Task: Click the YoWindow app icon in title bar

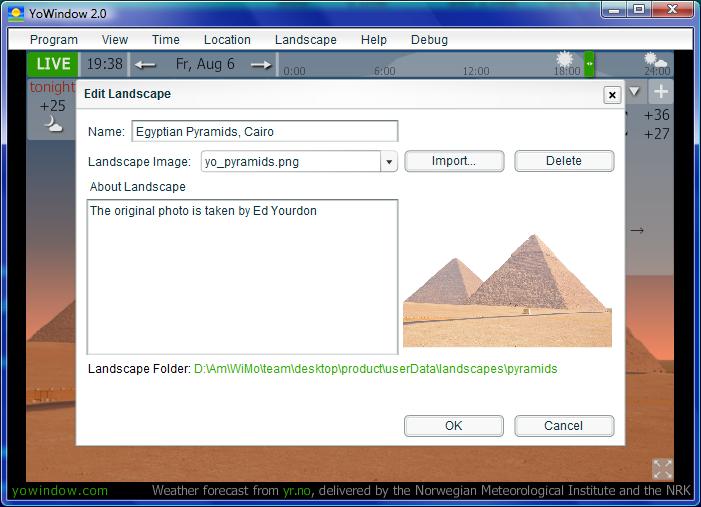Action: coord(16,14)
